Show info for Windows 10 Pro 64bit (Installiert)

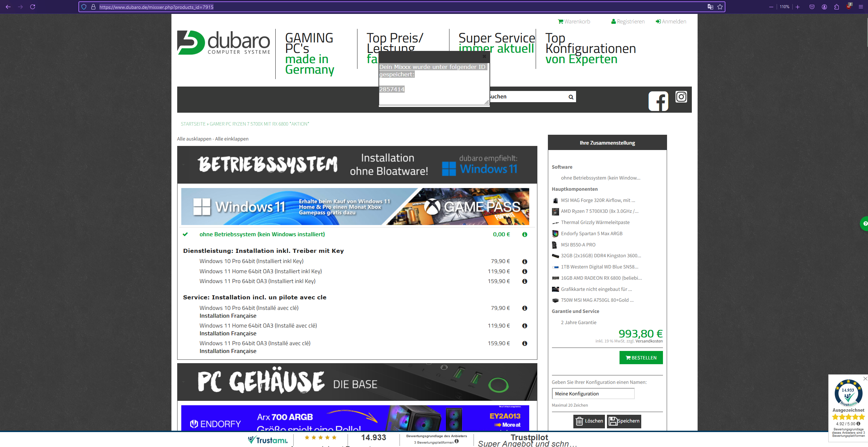(x=524, y=261)
